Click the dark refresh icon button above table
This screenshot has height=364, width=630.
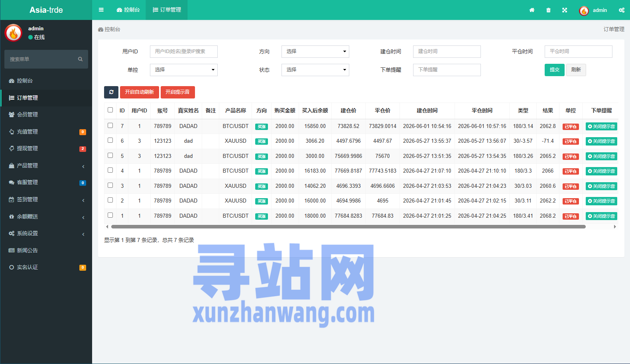coord(111,92)
